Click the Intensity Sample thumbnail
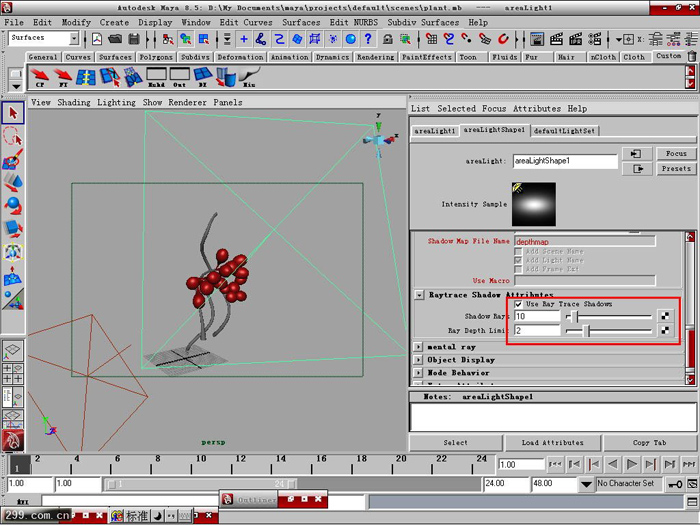700x525 pixels. click(534, 204)
